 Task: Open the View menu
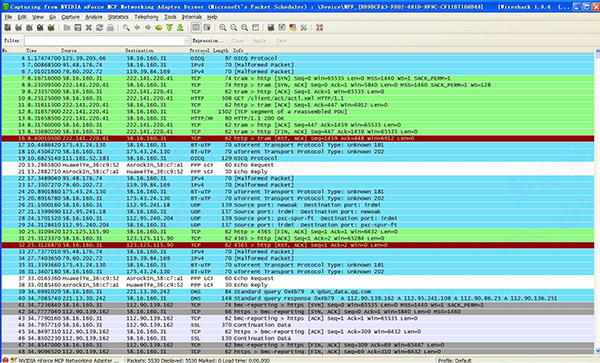(38, 17)
